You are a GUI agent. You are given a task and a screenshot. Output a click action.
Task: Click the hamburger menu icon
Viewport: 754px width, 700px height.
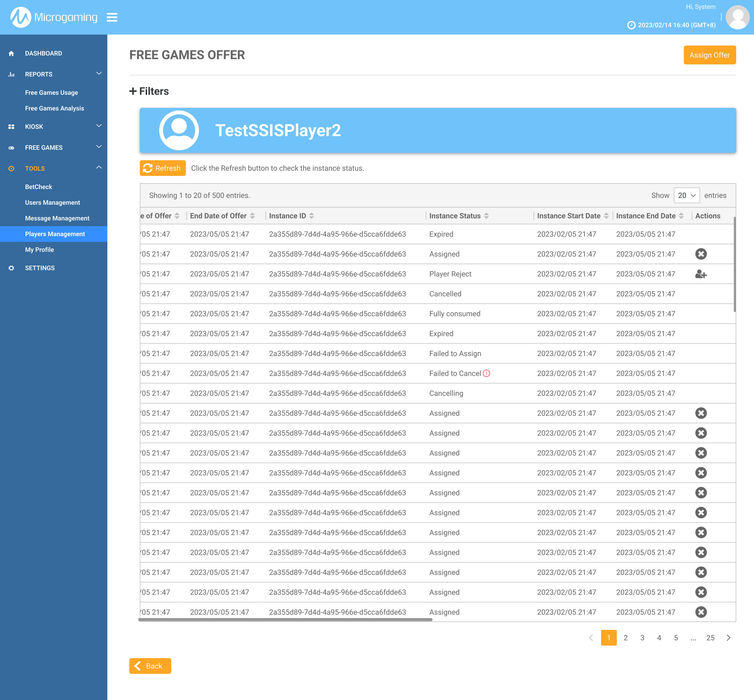[112, 18]
